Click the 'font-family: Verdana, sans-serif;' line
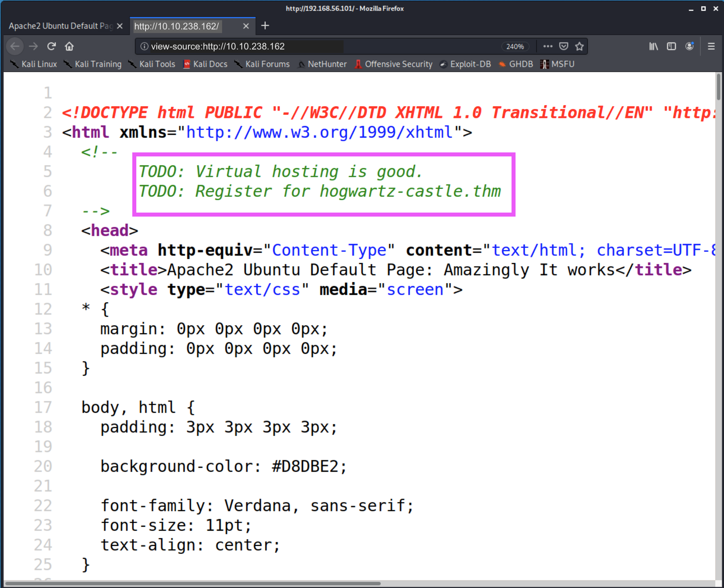Image resolution: width=724 pixels, height=588 pixels. pos(257,506)
